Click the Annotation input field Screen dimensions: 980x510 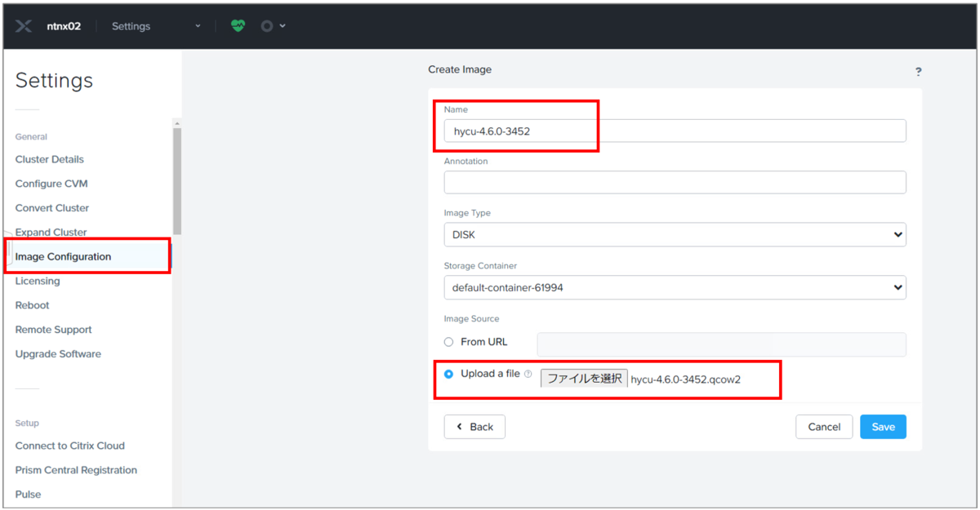[675, 182]
